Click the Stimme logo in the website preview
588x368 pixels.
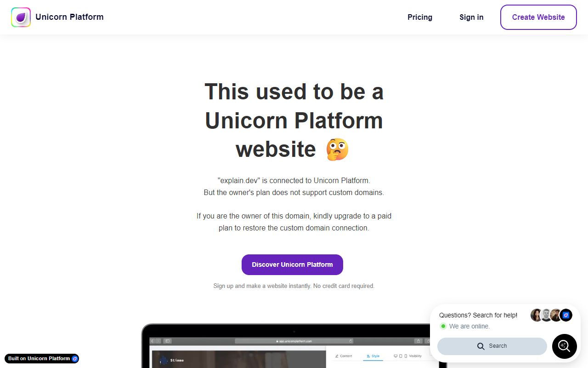(170, 360)
